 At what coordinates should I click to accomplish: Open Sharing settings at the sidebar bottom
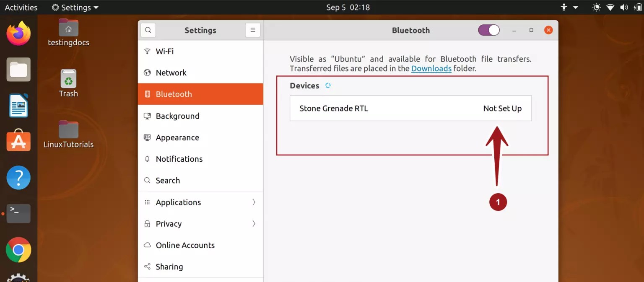pos(169,266)
